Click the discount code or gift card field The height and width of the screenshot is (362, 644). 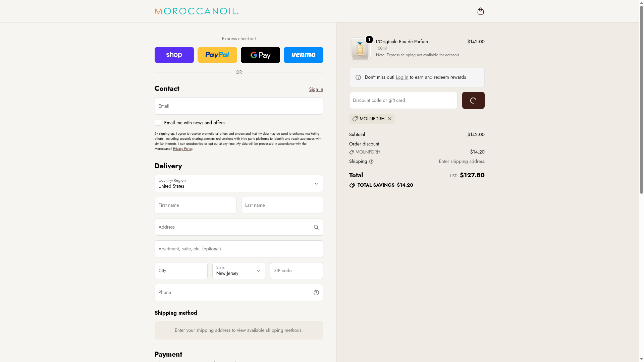(403, 100)
